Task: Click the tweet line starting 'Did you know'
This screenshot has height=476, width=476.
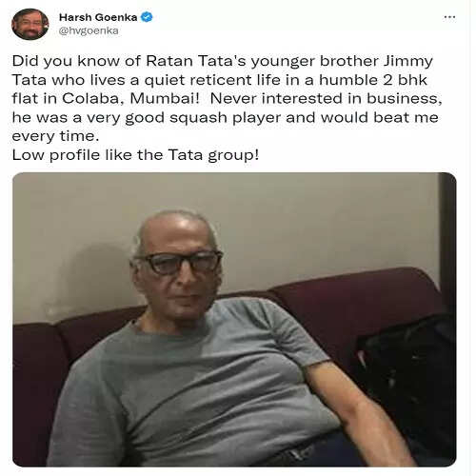Action: [x=223, y=61]
